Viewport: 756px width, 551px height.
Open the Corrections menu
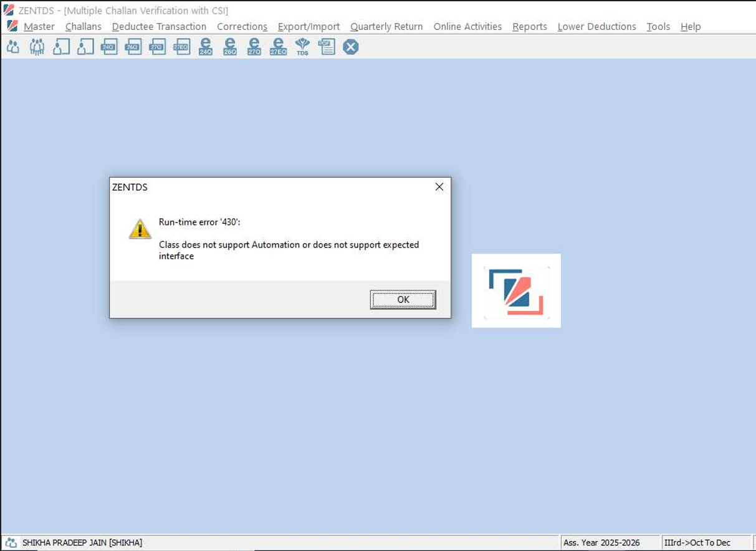click(x=242, y=26)
